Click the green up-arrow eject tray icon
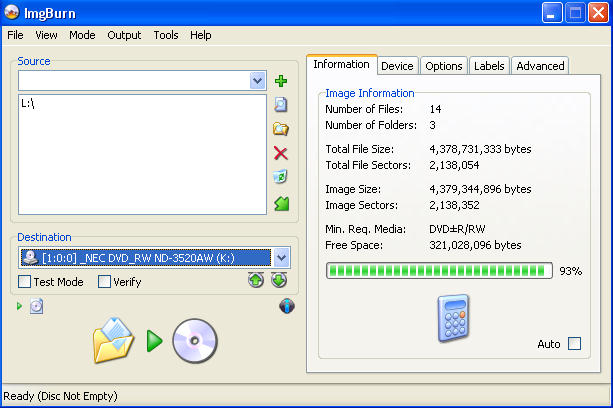 point(256,280)
